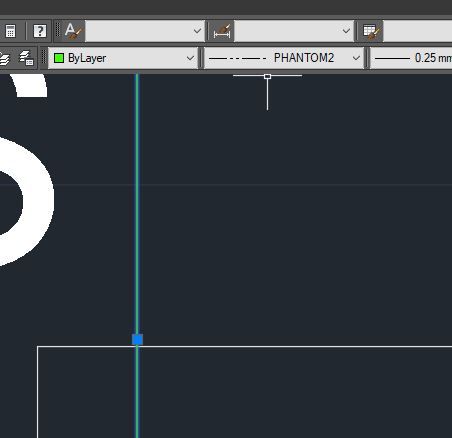Open the Table Style manager icon
The height and width of the screenshot is (438, 452).
tap(371, 31)
